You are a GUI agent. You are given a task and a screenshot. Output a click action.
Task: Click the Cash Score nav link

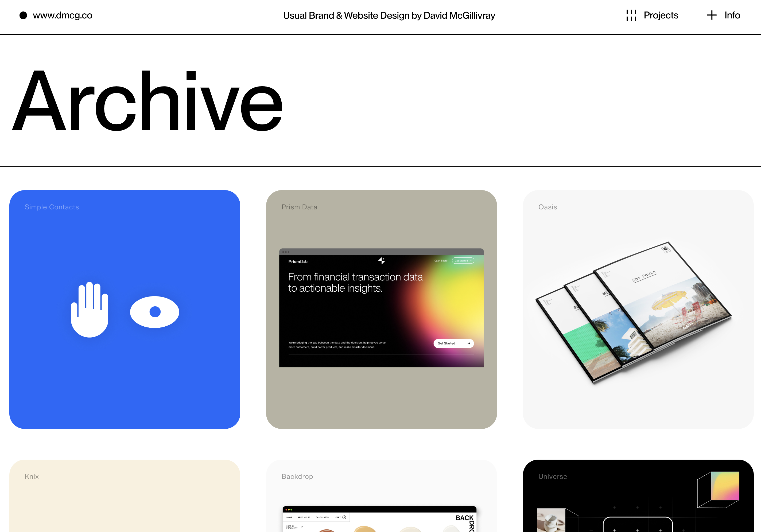pyautogui.click(x=441, y=261)
